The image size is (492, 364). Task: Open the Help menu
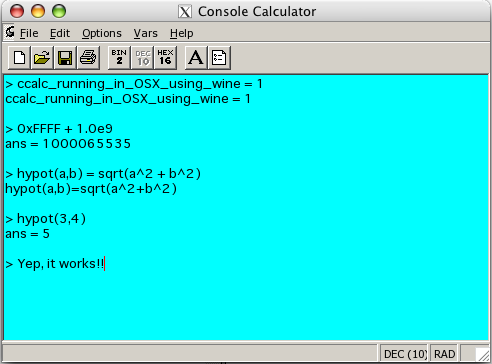pos(181,33)
